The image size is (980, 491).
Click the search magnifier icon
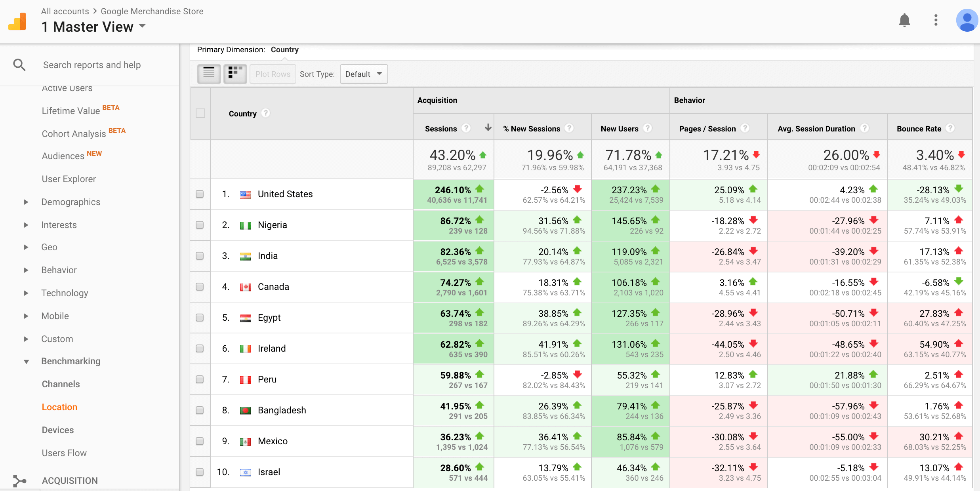(x=19, y=65)
